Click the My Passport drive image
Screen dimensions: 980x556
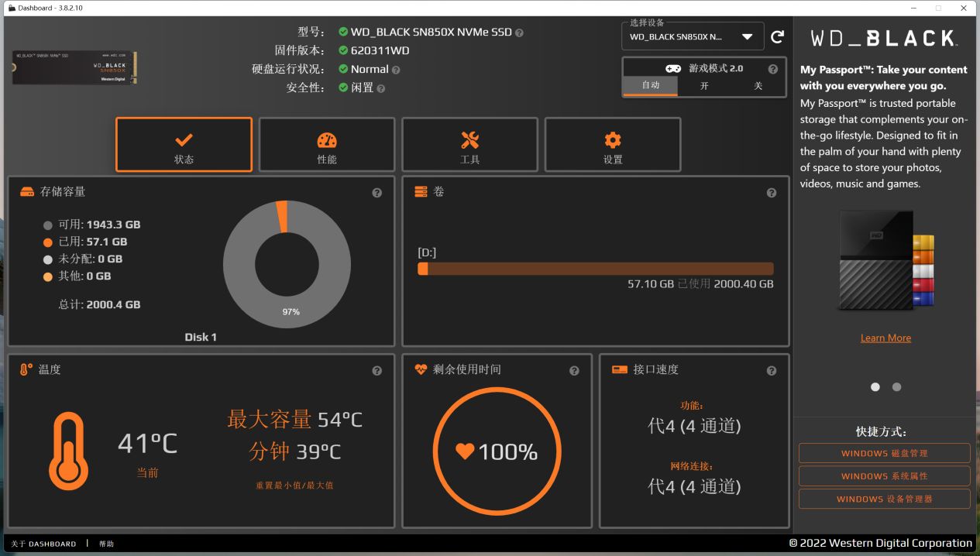click(885, 259)
